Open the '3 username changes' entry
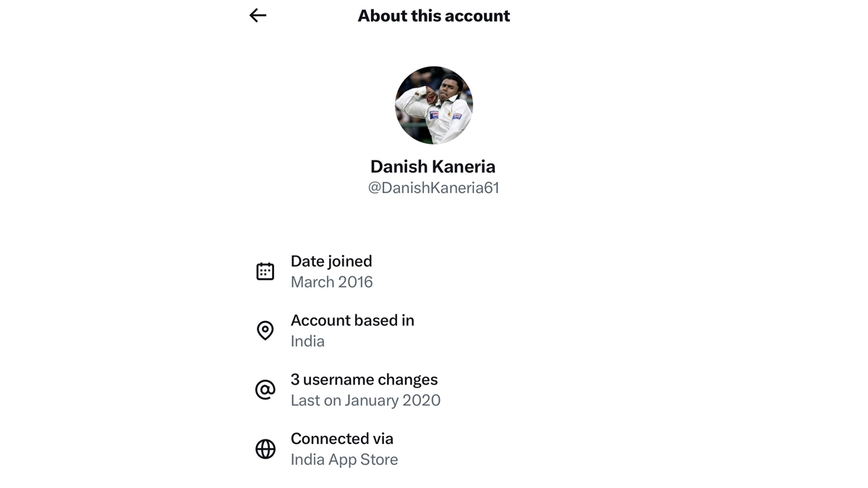The height and width of the screenshot is (488, 868). point(364,380)
